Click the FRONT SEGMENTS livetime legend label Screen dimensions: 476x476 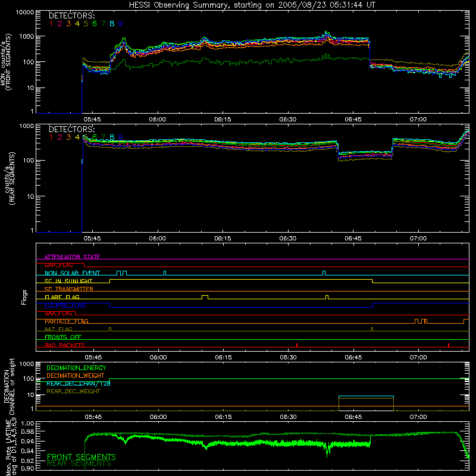coord(82,457)
